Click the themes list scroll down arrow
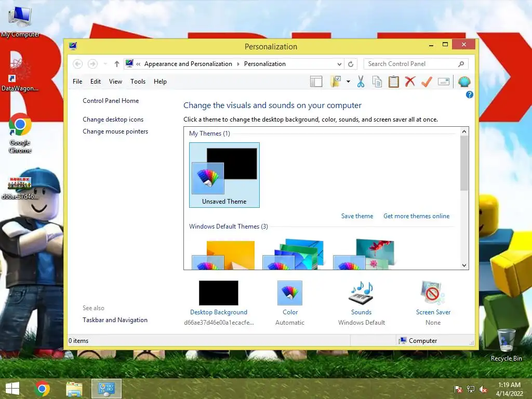Image resolution: width=532 pixels, height=399 pixels. pos(464,265)
